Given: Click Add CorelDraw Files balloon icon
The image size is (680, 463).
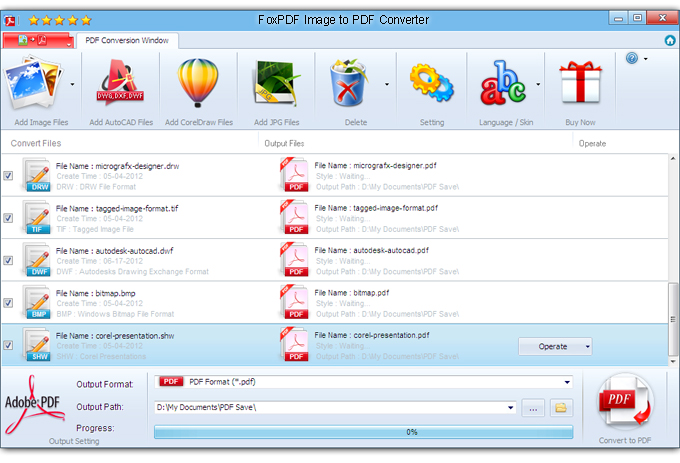Looking at the screenshot, I should click(198, 84).
